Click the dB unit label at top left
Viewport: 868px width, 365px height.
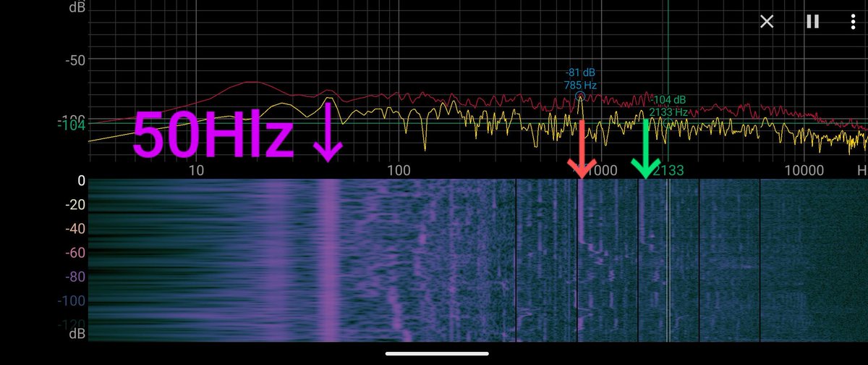pos(76,7)
